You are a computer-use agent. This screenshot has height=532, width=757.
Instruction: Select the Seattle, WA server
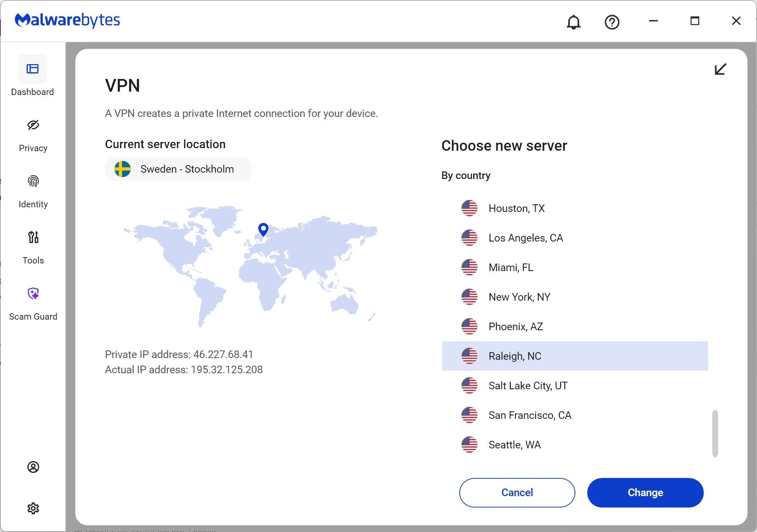(x=575, y=445)
